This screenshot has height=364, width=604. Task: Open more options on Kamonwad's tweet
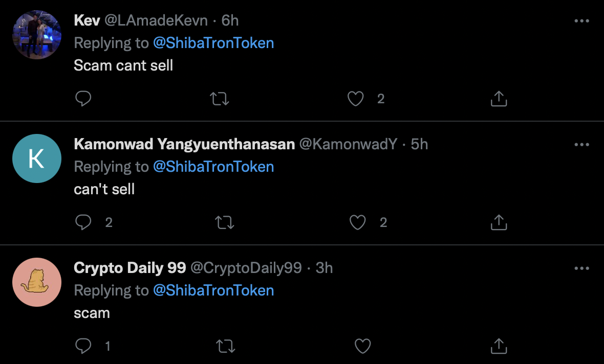(x=582, y=145)
